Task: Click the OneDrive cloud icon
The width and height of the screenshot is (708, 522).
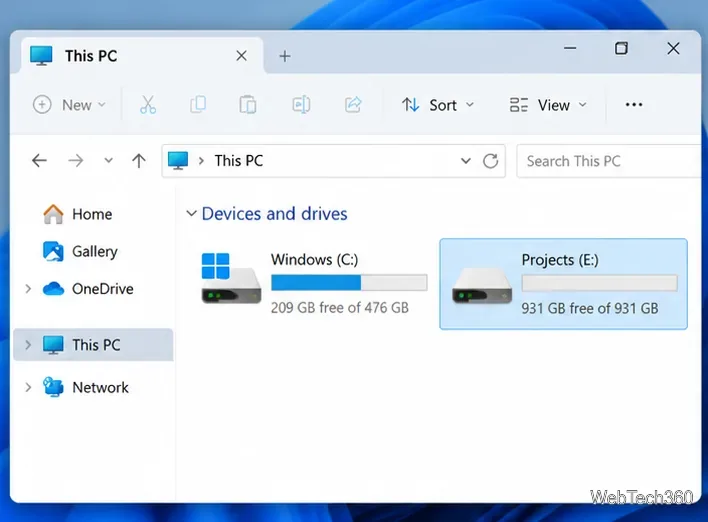Action: [x=53, y=289]
